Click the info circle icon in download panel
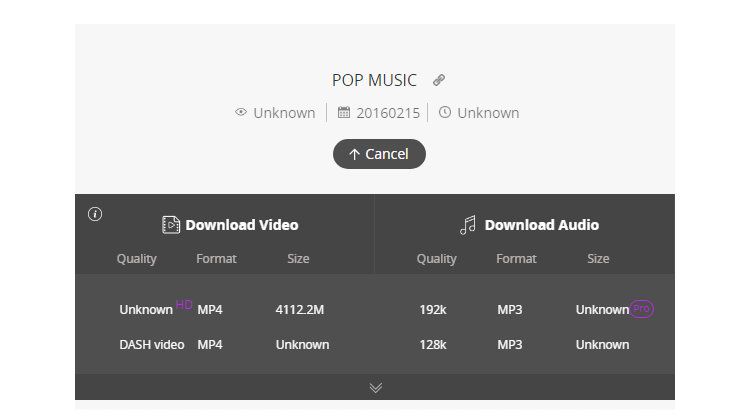The height and width of the screenshot is (416, 750). pos(95,214)
